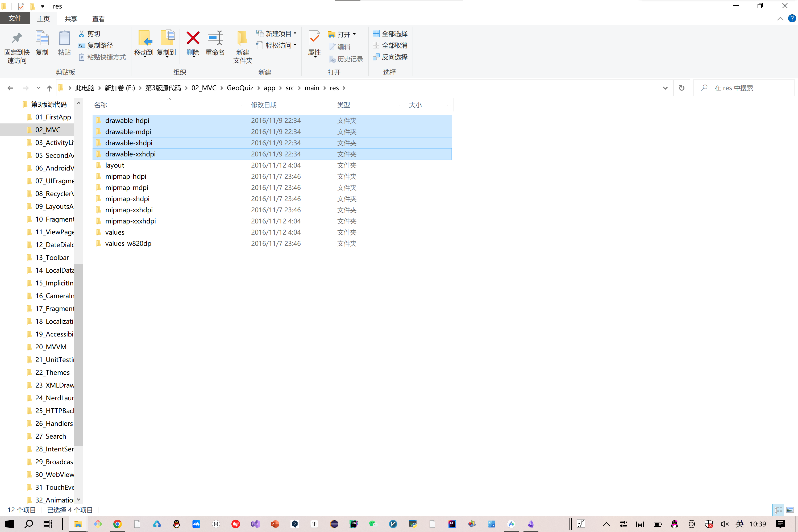Click the Properties (属性) icon
Screen dimensions: 798x532
pyautogui.click(x=314, y=38)
